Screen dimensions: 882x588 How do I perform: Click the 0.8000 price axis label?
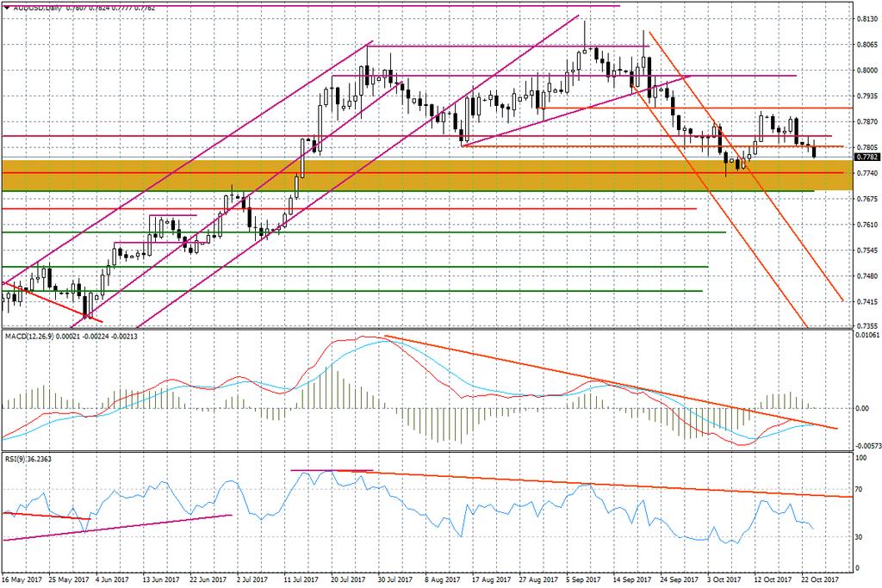(x=866, y=71)
